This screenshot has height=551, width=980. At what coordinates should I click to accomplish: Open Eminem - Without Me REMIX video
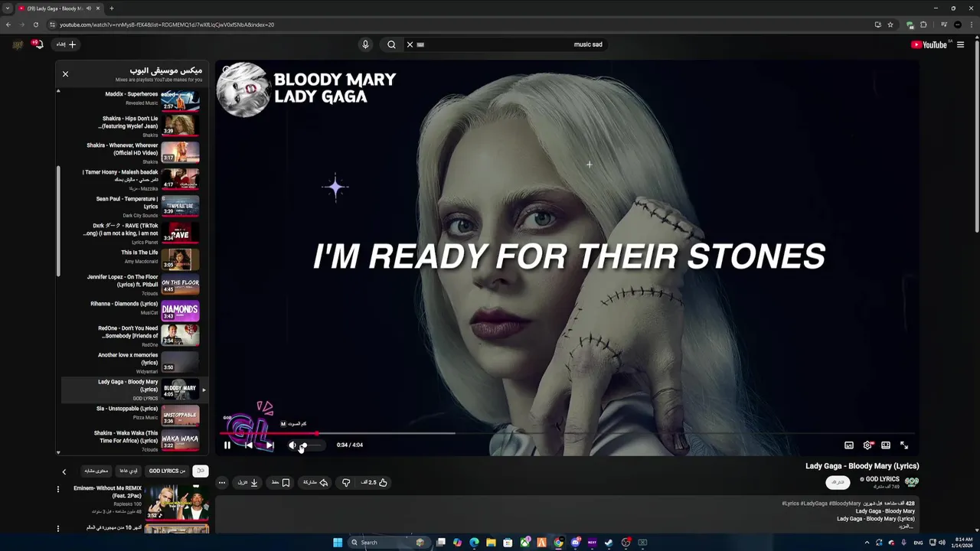[178, 501]
